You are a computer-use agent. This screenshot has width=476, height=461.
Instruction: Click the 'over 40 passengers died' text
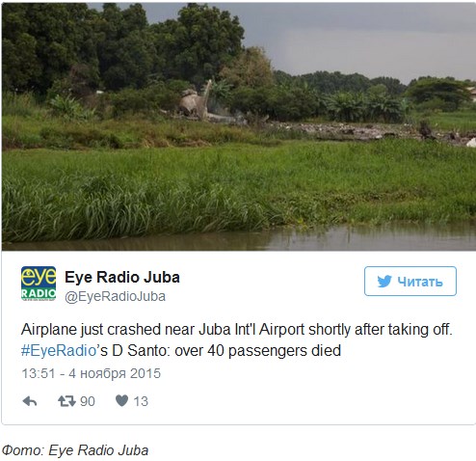coord(257,350)
